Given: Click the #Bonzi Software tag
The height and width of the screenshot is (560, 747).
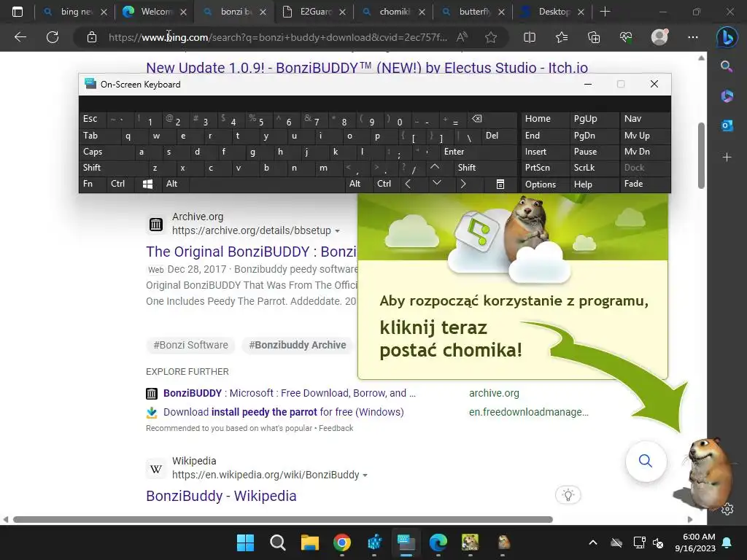Looking at the screenshot, I should coord(190,345).
